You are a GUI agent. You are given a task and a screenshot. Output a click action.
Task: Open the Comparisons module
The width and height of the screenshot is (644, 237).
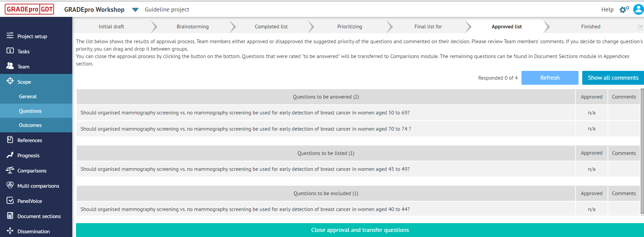tap(10, 170)
